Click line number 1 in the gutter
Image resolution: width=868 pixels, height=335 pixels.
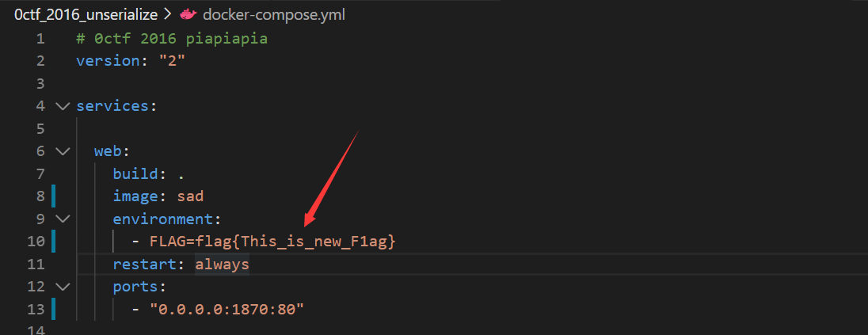point(40,38)
